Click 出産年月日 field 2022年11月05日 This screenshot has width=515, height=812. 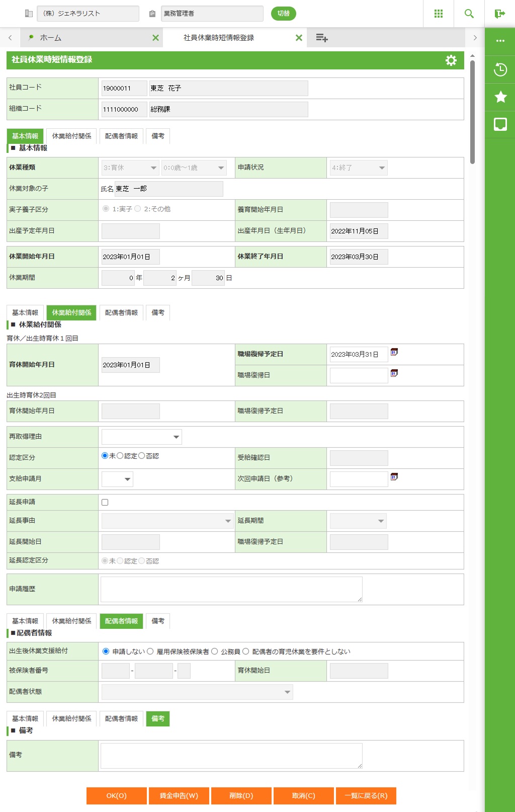tap(359, 231)
